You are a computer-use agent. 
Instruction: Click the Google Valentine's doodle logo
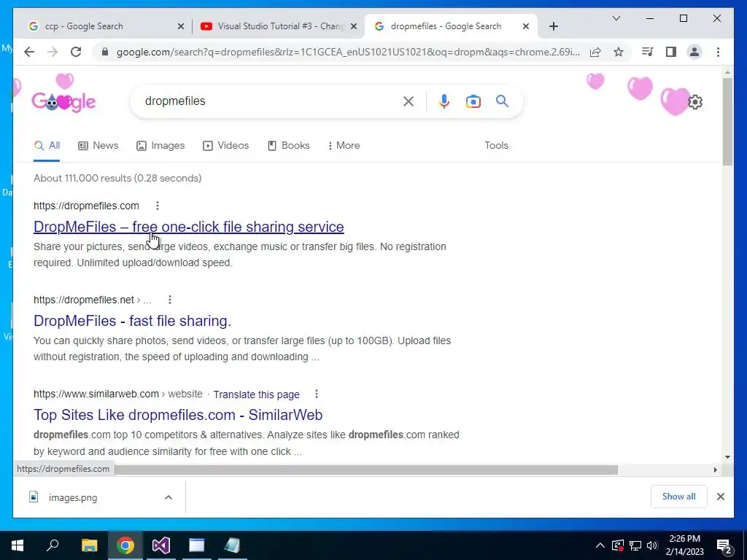[64, 101]
